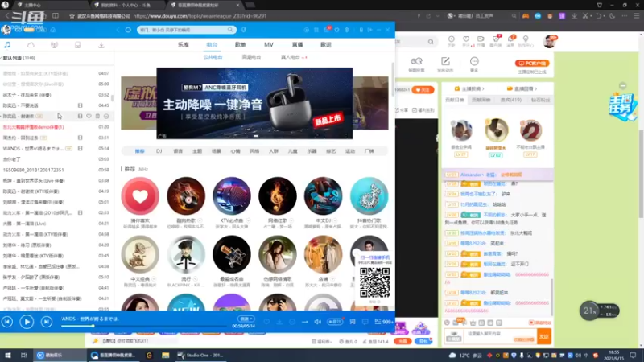Skip to next track in Kugou player bar
This screenshot has height=362, width=644.
(x=47, y=322)
